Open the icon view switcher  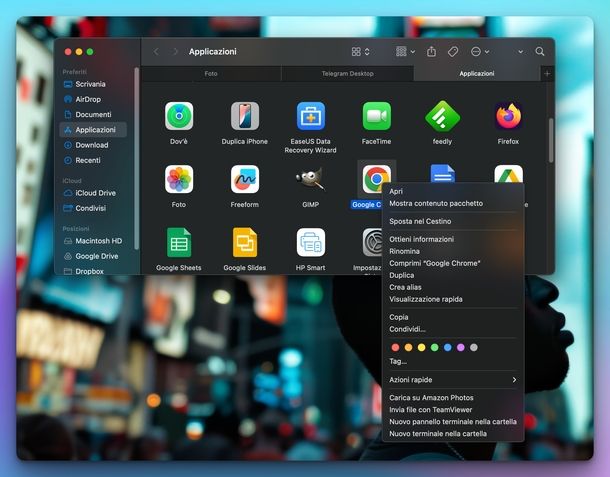[361, 51]
